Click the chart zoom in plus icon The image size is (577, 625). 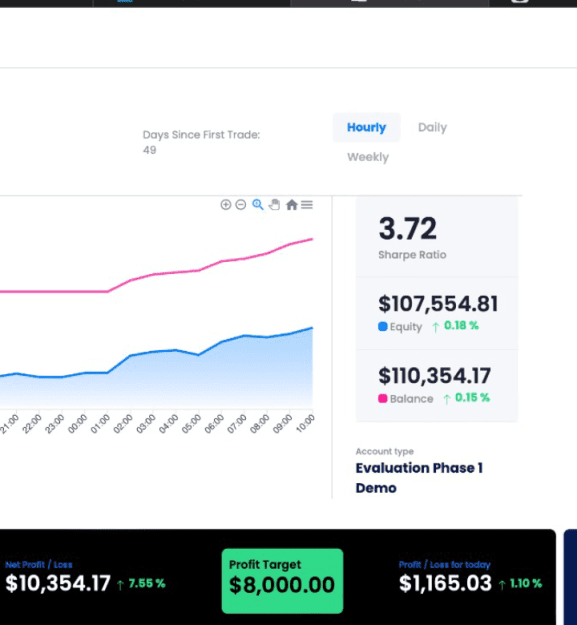pyautogui.click(x=226, y=204)
